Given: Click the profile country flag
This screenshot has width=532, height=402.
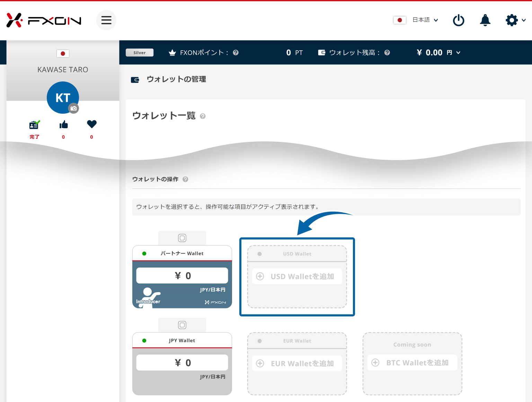Looking at the screenshot, I should 63,54.
